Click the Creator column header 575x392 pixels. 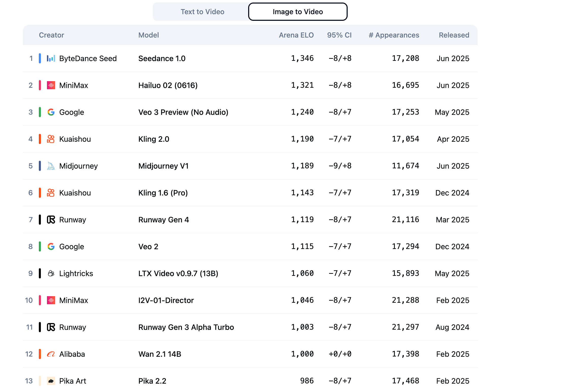(52, 35)
